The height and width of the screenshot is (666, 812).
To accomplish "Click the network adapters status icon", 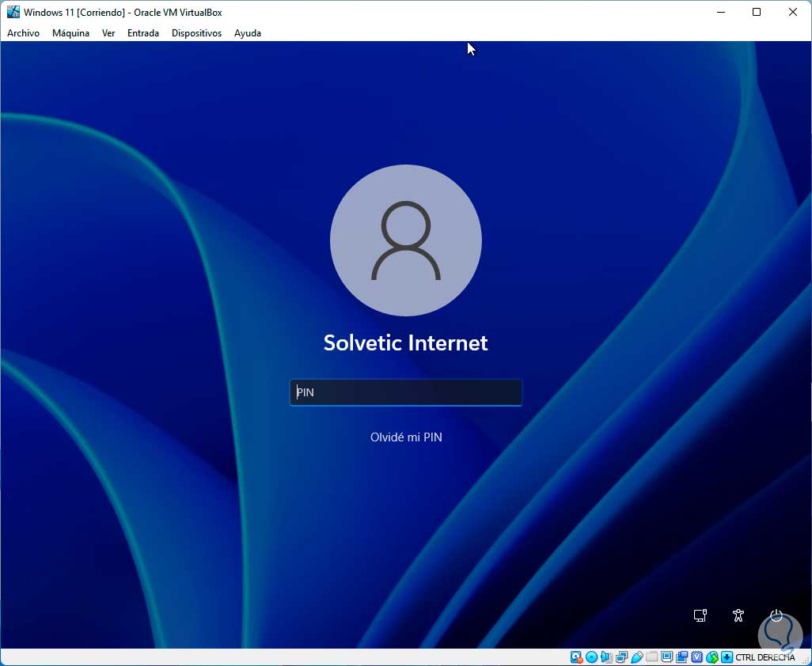I will point(621,657).
